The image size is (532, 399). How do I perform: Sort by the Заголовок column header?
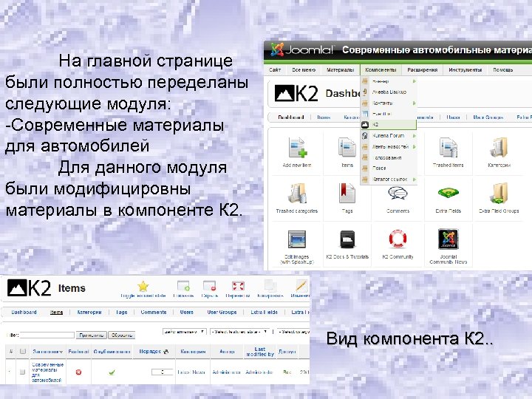tap(47, 352)
